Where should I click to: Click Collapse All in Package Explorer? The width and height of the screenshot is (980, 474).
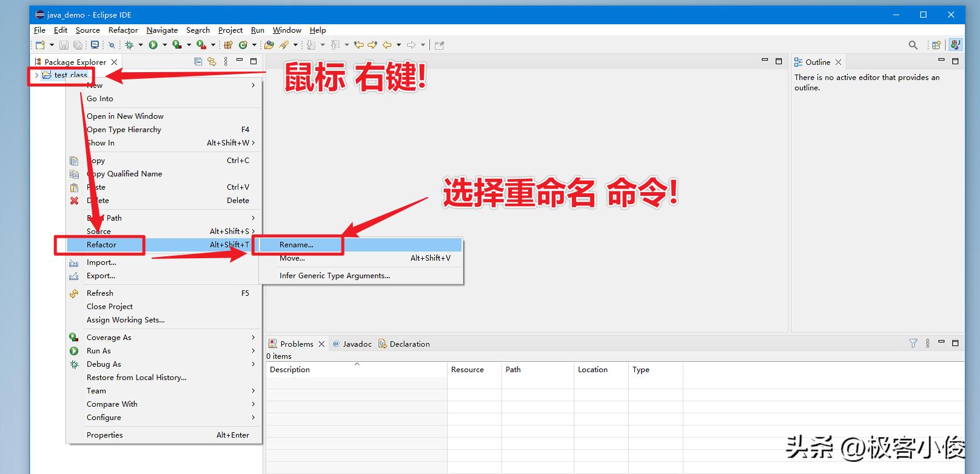tap(198, 61)
